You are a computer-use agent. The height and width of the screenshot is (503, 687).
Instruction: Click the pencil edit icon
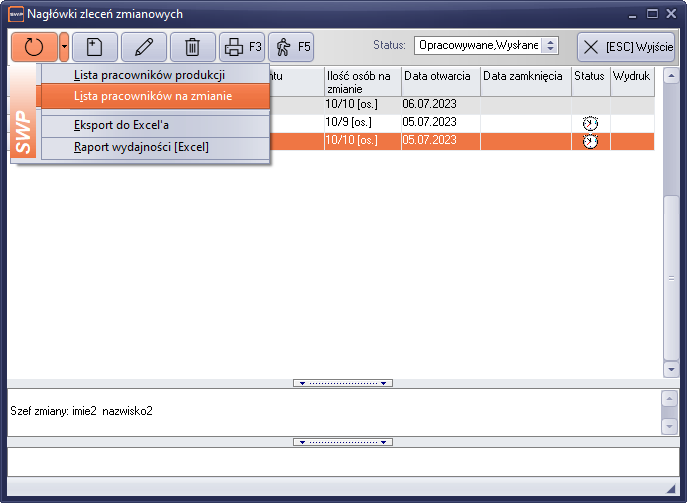point(144,47)
